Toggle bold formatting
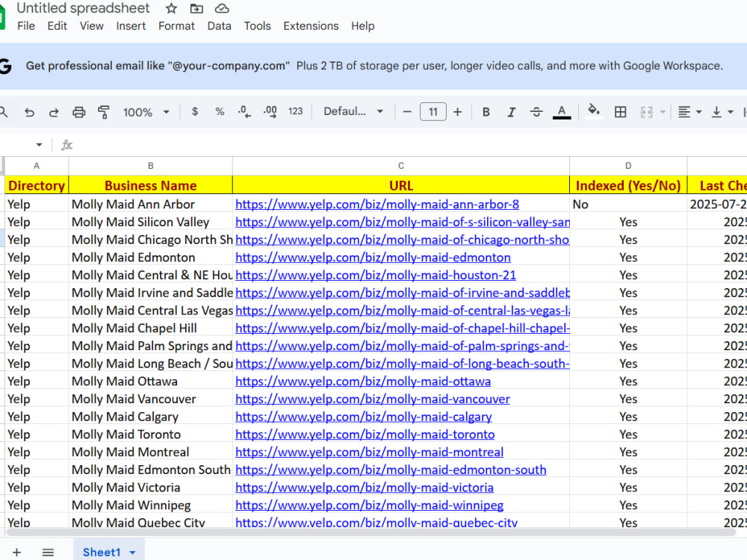The image size is (747, 560). point(486,112)
